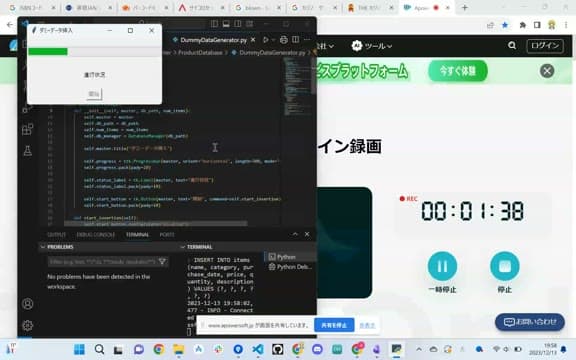The height and width of the screenshot is (360, 576).
Task: Open the run options dropdown arrow
Action: [273, 40]
